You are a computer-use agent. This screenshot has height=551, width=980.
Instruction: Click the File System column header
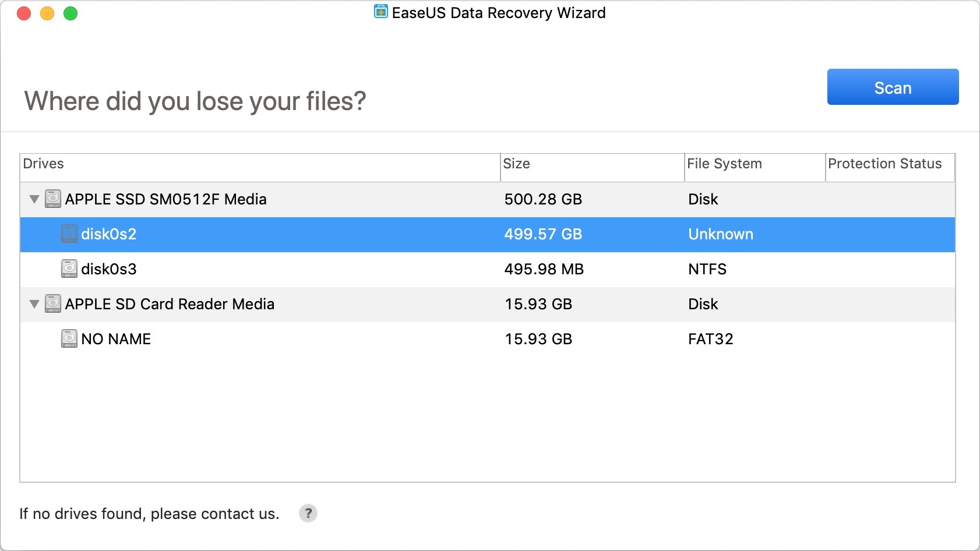pos(754,164)
